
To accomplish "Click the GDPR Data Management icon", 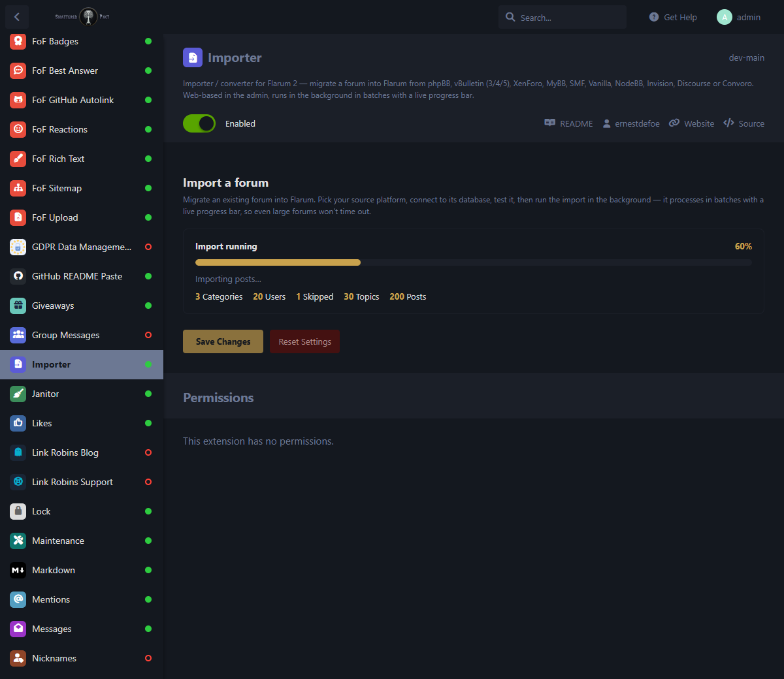I will click(18, 247).
